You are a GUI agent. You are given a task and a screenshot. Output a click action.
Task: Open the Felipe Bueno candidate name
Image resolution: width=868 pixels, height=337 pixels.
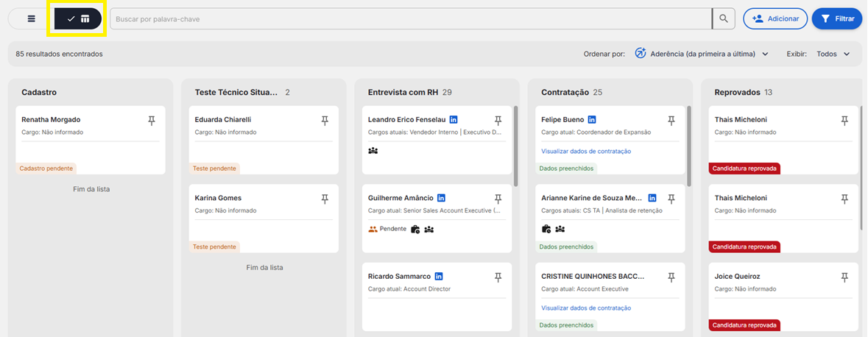(x=562, y=119)
